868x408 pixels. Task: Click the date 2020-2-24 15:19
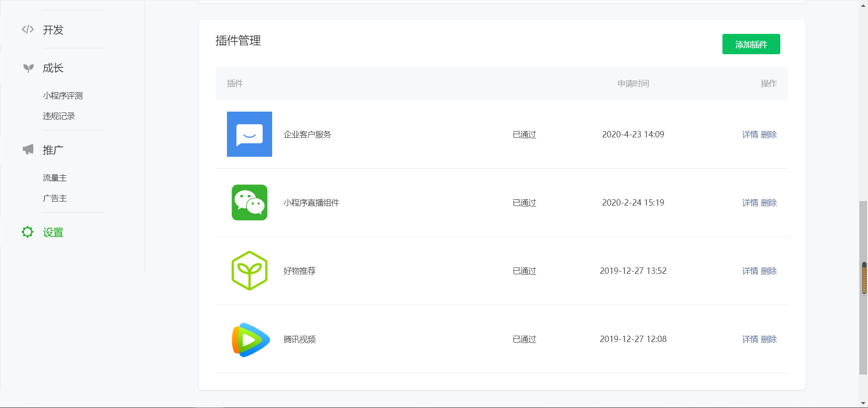633,202
